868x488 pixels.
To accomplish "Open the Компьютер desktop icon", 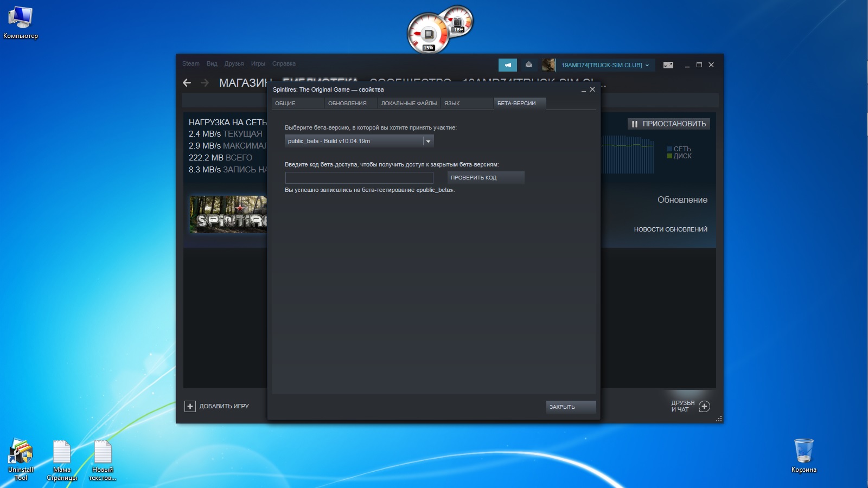I will (x=21, y=19).
